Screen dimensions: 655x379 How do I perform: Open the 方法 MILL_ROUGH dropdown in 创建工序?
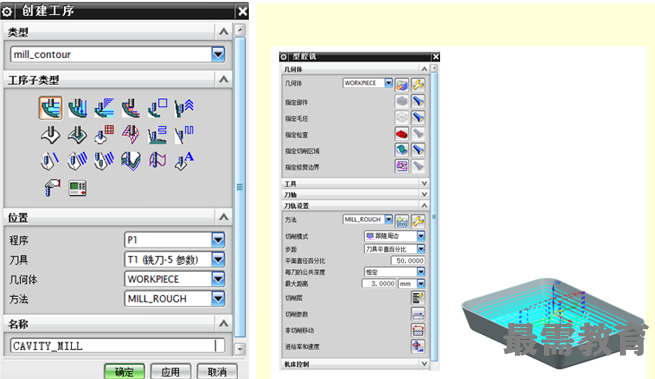click(x=218, y=299)
